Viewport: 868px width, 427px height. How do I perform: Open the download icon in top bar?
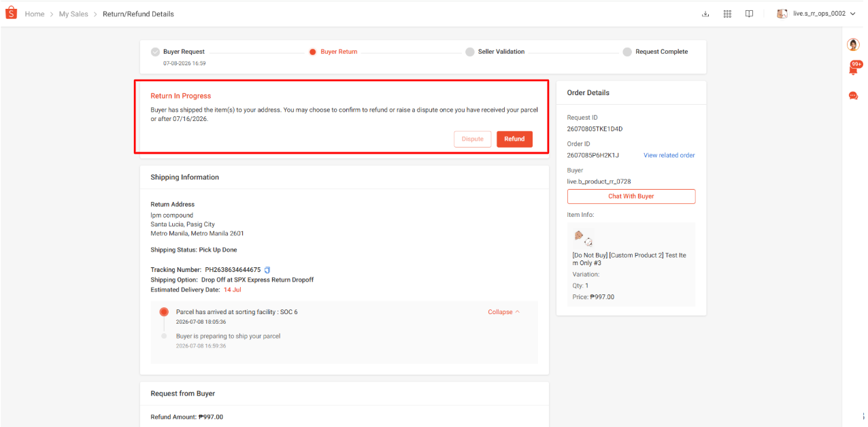[x=705, y=14]
